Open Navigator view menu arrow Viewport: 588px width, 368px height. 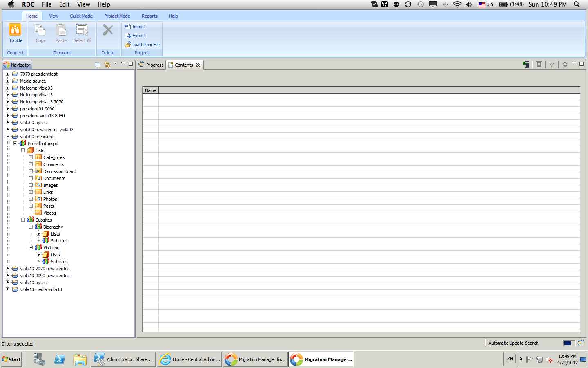point(116,63)
